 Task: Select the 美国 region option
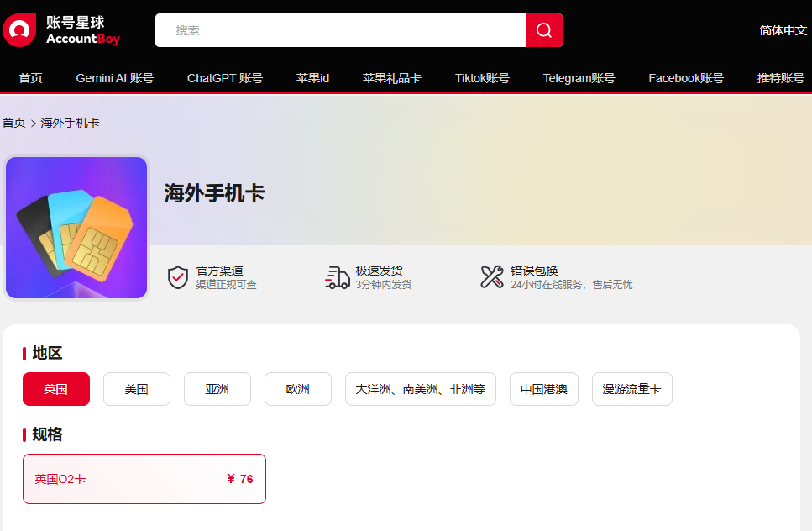tap(137, 389)
